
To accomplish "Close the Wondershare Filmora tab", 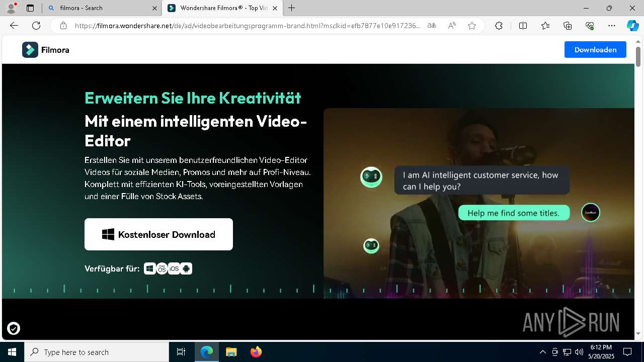I will pos(275,8).
